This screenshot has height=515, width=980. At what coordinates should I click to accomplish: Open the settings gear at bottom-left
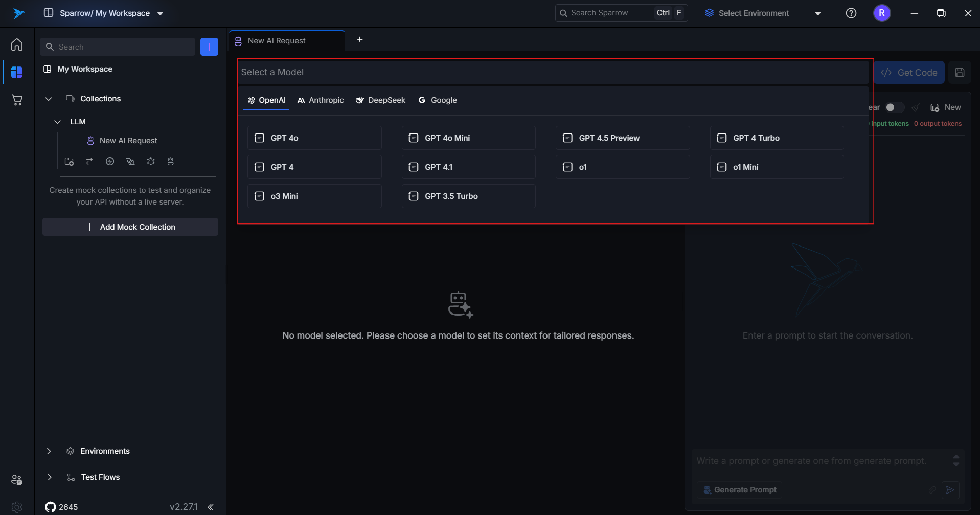tap(17, 507)
